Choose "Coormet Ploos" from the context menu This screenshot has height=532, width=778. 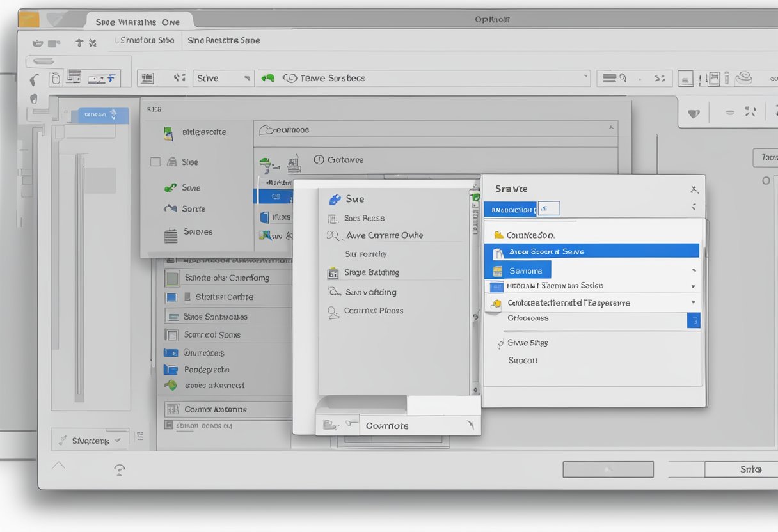(374, 311)
